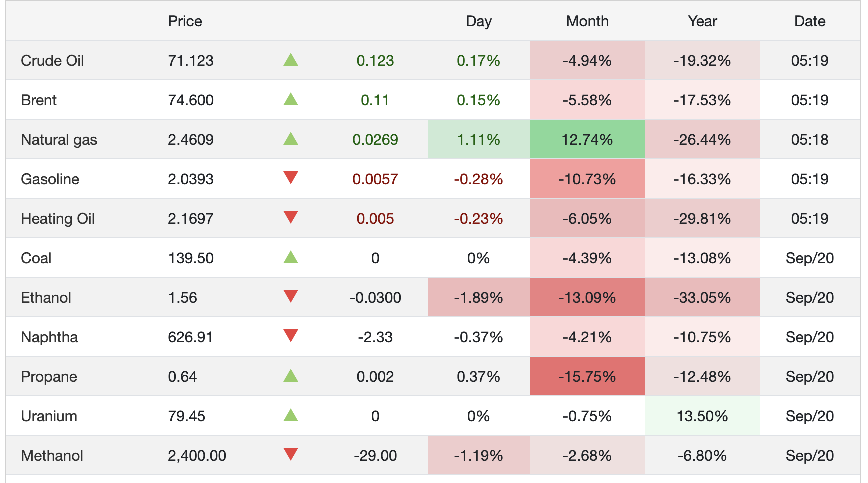868x483 pixels.
Task: Sort table by the Year column header
Action: (702, 21)
